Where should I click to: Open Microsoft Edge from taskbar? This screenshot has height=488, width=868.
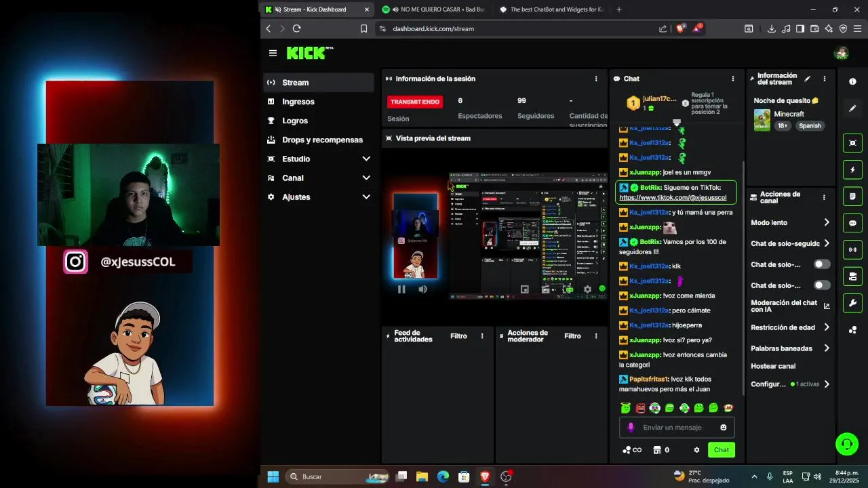443,476
